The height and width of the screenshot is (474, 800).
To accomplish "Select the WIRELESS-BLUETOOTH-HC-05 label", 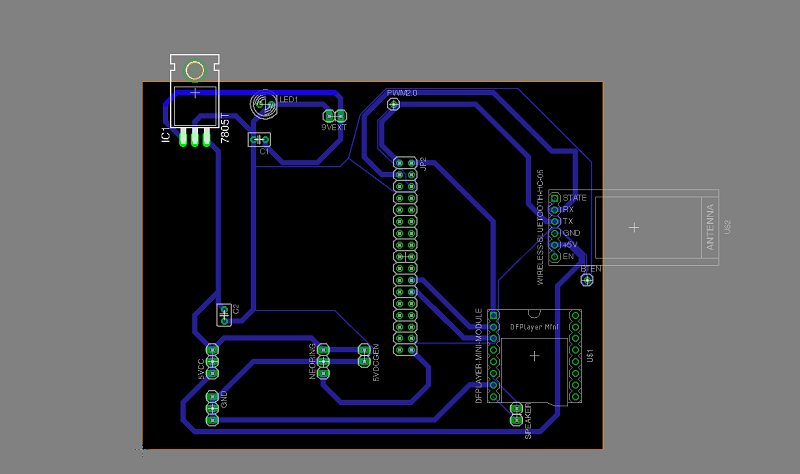I will tap(540, 228).
